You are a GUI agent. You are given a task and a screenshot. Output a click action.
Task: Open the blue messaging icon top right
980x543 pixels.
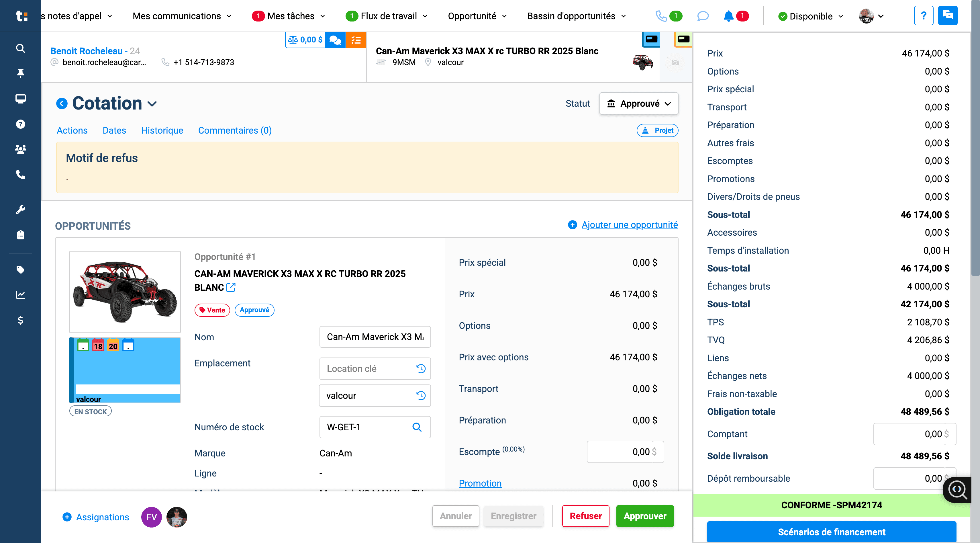tap(947, 16)
